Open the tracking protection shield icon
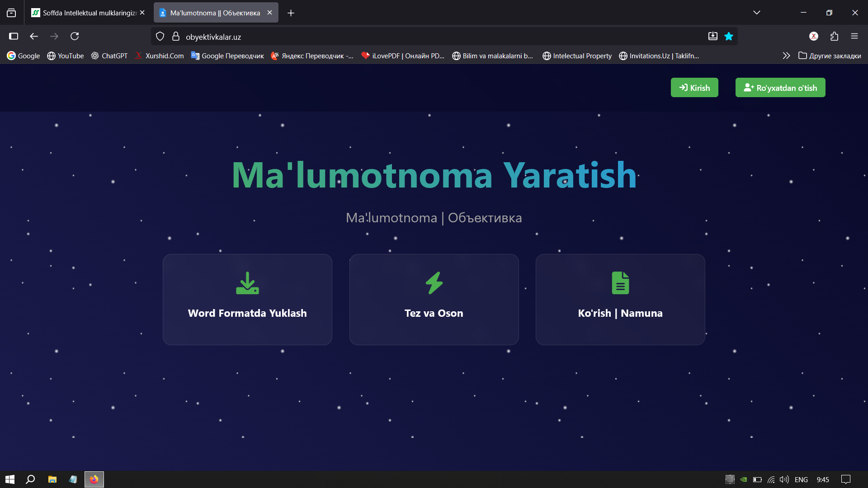 coord(160,37)
